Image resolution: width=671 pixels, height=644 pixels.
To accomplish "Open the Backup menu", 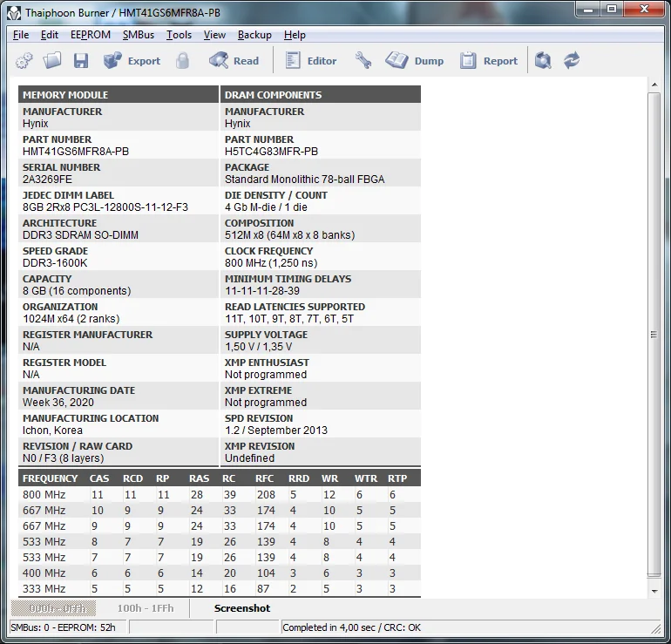I will point(254,35).
